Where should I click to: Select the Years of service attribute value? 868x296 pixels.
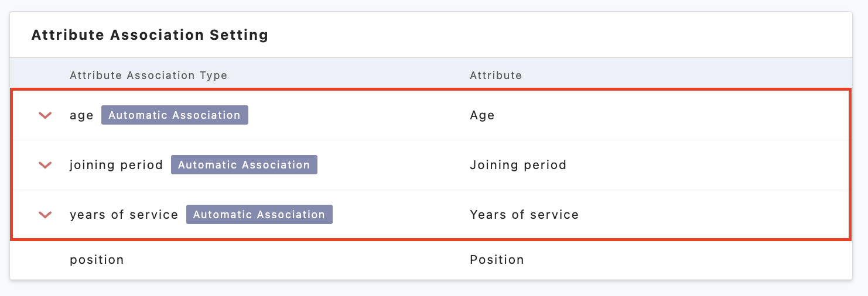coord(524,215)
